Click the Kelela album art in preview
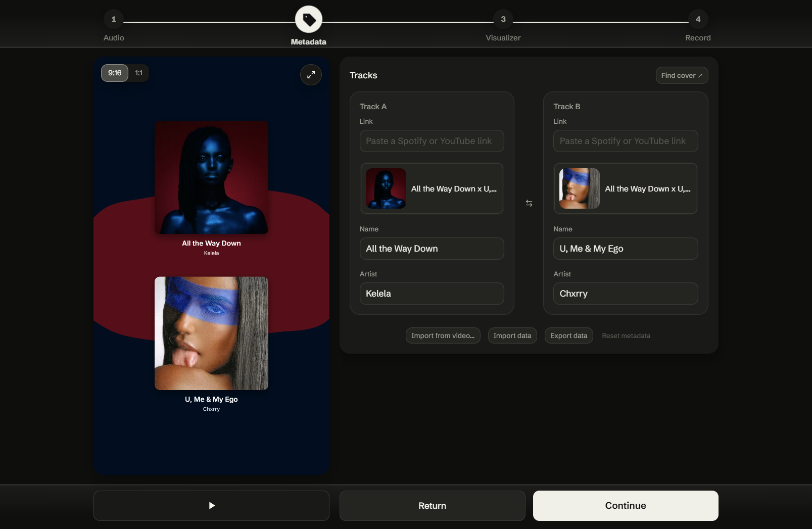Viewport: 812px width, 529px height. pos(211,177)
